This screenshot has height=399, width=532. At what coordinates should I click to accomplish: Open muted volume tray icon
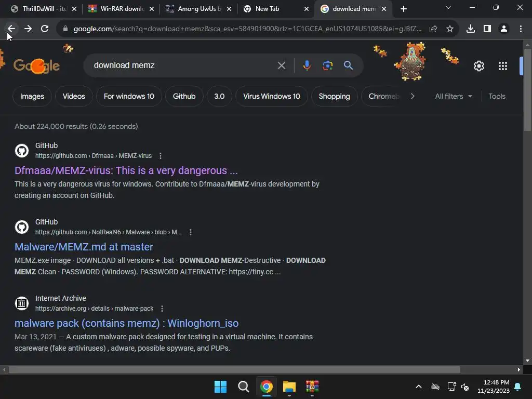(465, 387)
